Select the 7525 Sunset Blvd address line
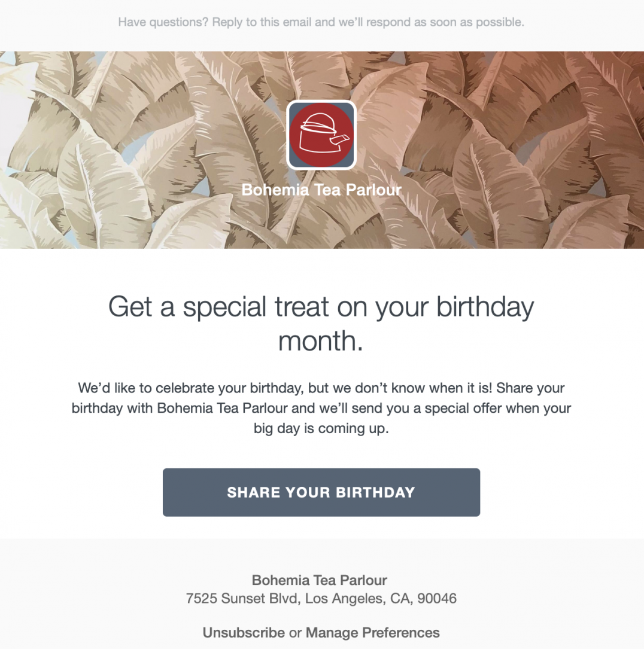The height and width of the screenshot is (649, 644). pyautogui.click(x=321, y=598)
